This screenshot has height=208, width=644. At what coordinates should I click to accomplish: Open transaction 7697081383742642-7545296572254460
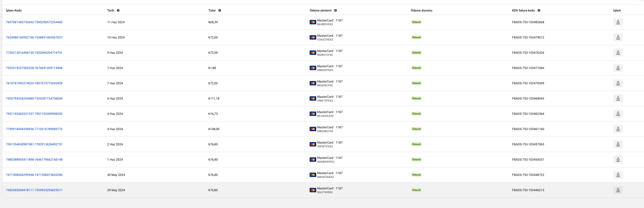[x=34, y=22]
